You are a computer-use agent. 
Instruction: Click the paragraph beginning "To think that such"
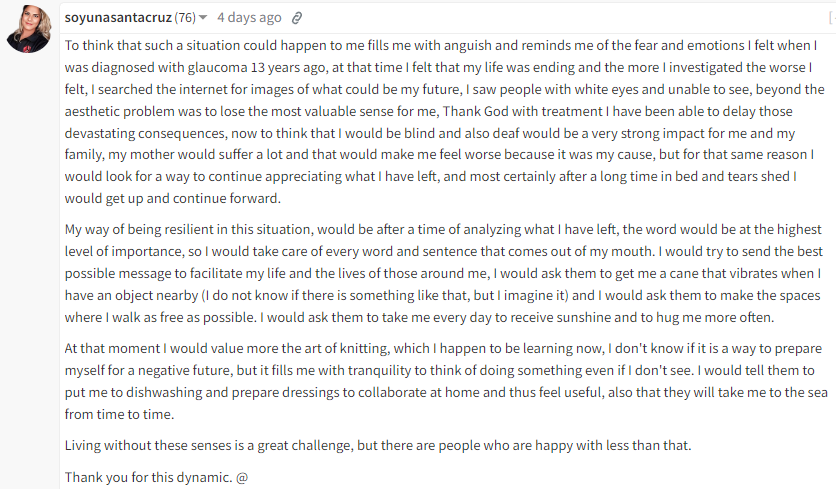point(446,122)
